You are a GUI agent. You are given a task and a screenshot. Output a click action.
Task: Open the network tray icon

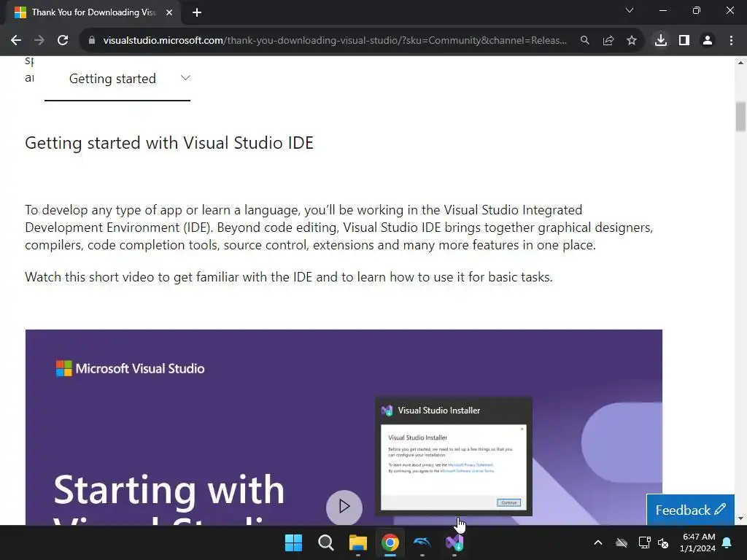tap(645, 542)
